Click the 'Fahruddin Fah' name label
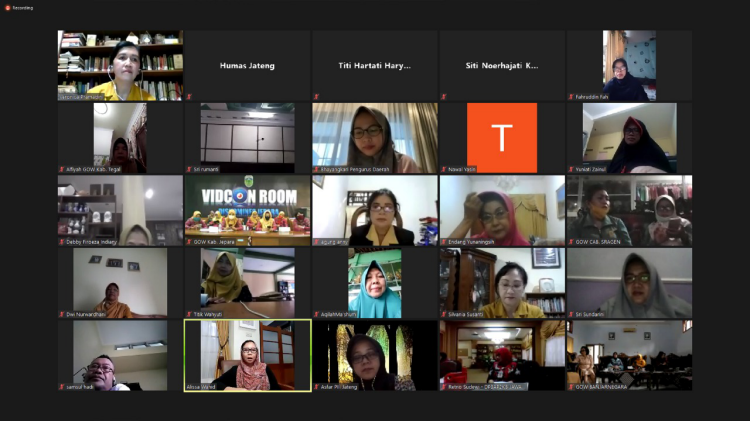Viewport: 750px width, 421px height. (x=592, y=97)
